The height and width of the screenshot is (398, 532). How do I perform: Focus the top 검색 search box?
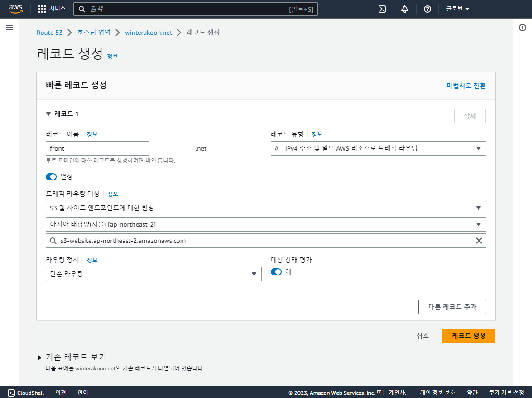196,9
